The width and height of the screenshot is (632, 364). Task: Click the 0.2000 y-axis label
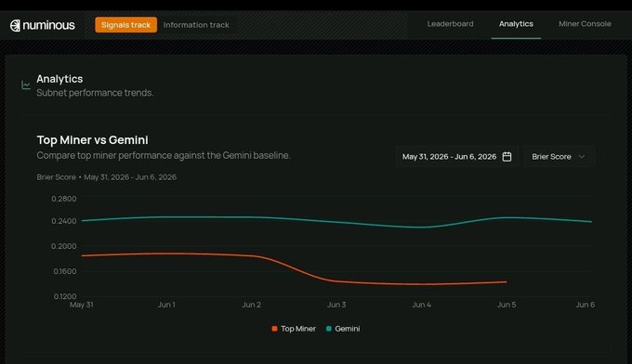click(x=64, y=246)
